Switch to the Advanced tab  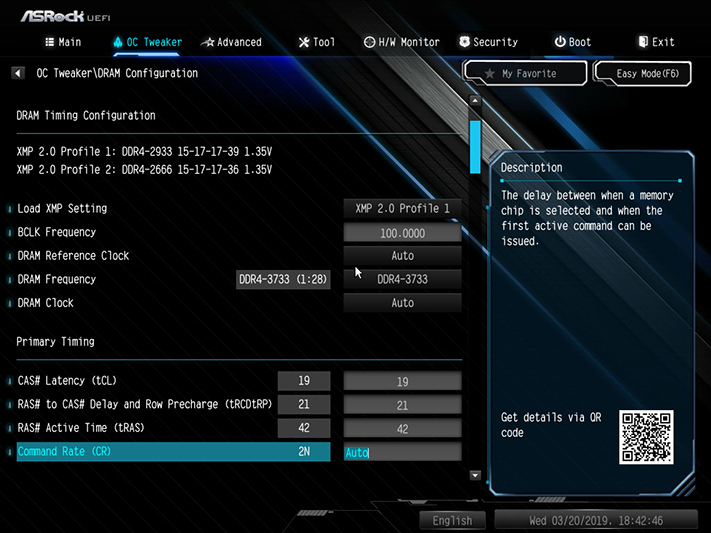[x=231, y=42]
